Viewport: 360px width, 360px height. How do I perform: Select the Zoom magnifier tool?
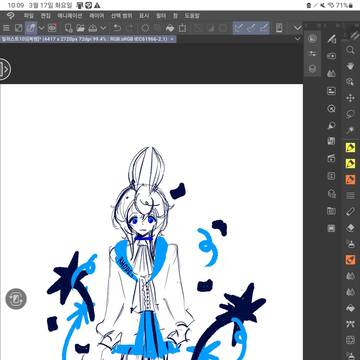[x=350, y=50]
